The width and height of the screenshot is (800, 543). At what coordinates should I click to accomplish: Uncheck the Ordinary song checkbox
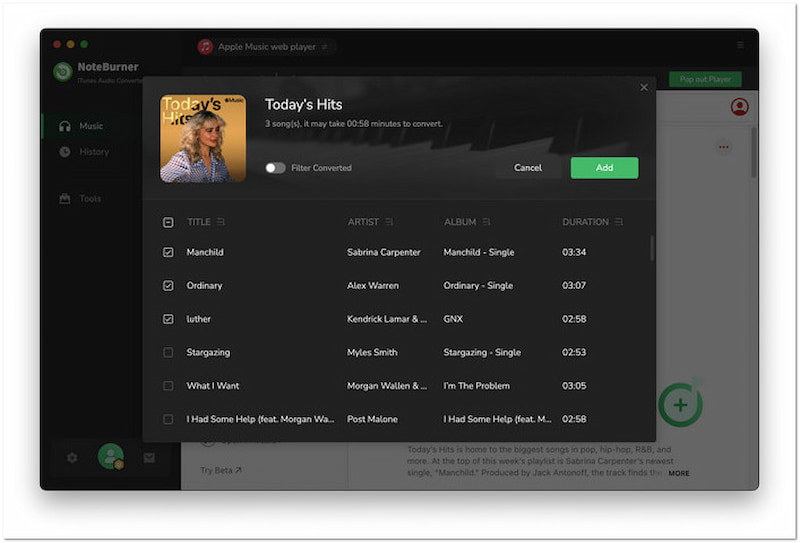point(168,286)
